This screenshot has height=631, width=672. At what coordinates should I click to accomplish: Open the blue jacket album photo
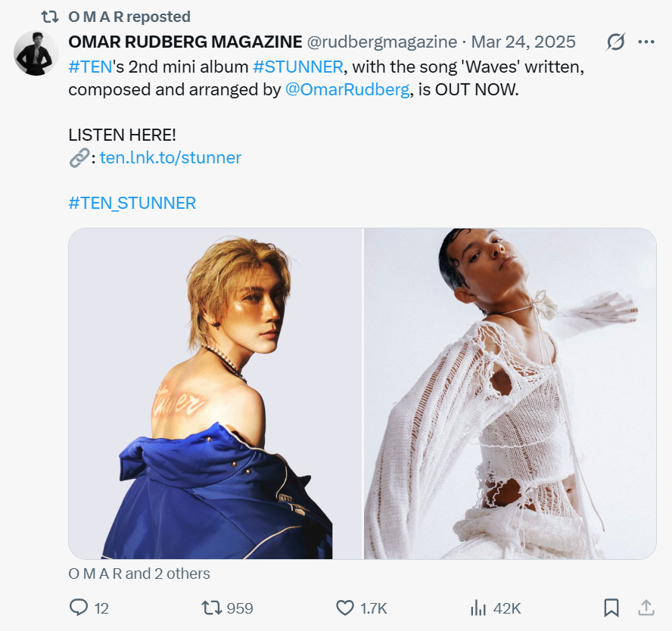216,393
